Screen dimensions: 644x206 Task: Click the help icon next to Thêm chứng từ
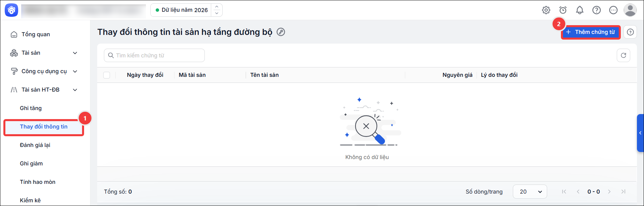coord(630,32)
